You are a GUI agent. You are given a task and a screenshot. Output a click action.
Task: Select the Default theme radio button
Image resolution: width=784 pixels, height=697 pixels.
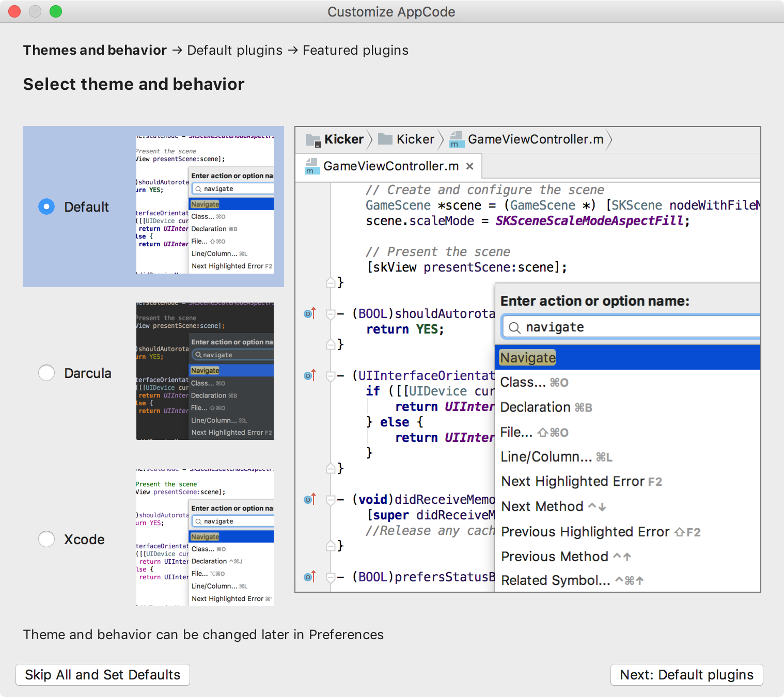[46, 207]
